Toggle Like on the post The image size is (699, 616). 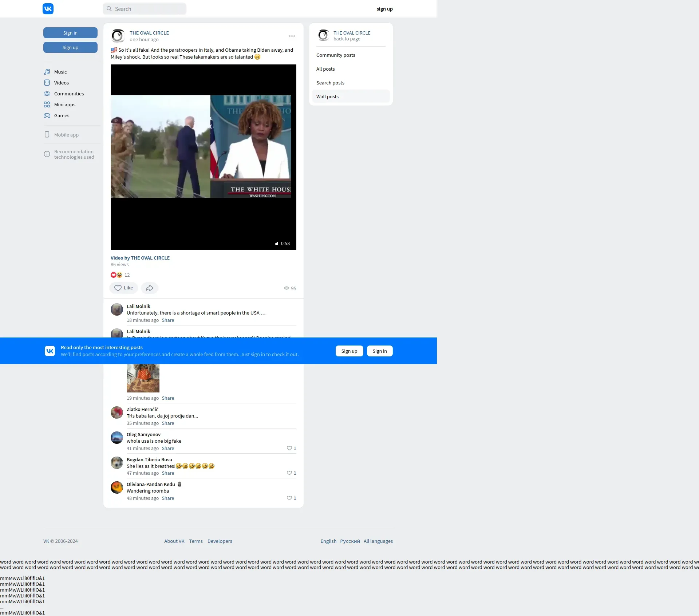tap(124, 288)
